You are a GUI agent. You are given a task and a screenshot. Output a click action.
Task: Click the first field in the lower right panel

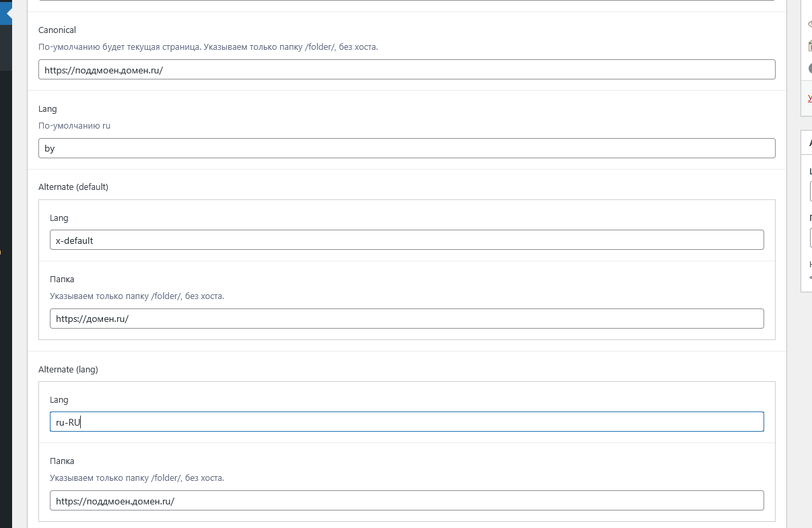pos(811,191)
